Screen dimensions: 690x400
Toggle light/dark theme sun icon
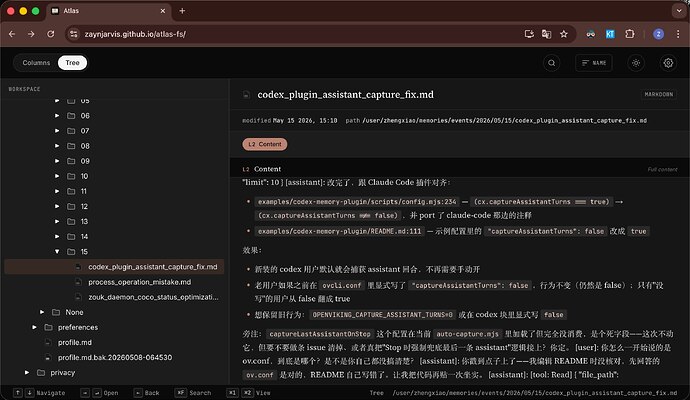636,63
